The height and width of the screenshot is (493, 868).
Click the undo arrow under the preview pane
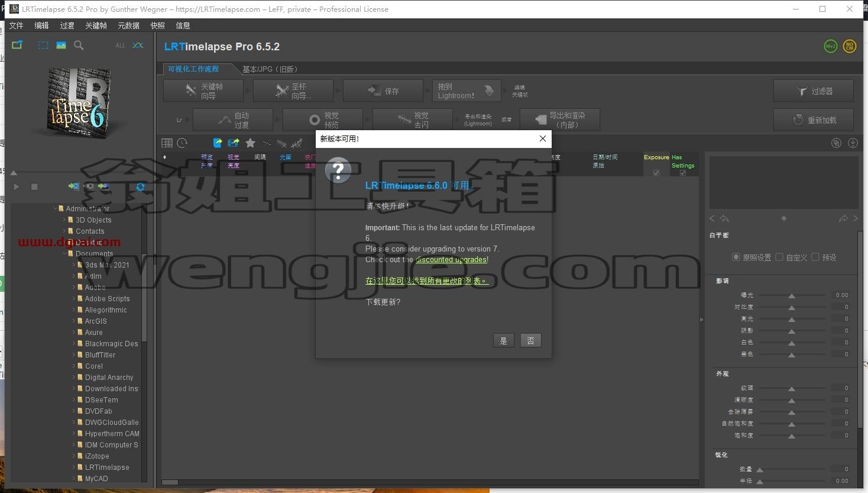click(724, 218)
